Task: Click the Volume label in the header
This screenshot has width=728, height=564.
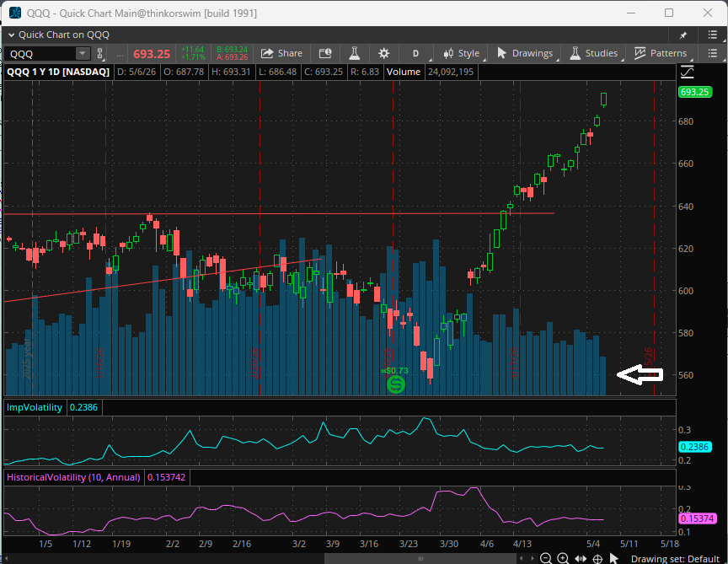Action: click(404, 72)
